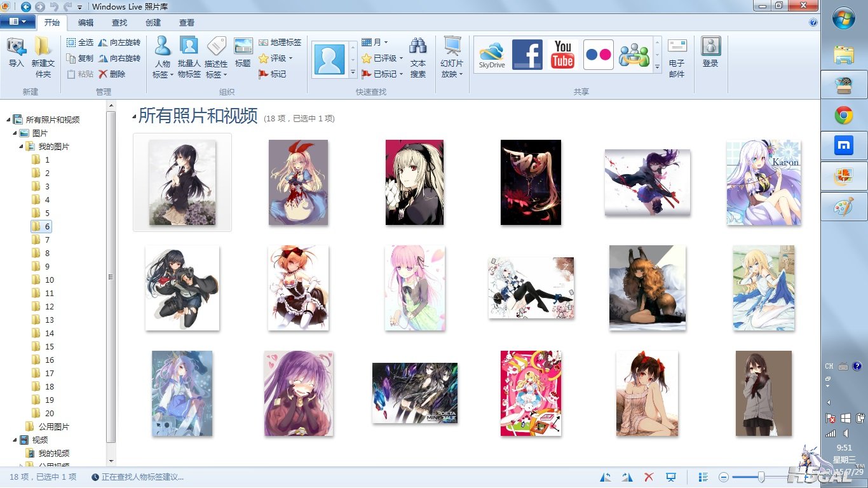Open the Windows Start menu orb
This screenshot has height=488, width=868.
[844, 18]
